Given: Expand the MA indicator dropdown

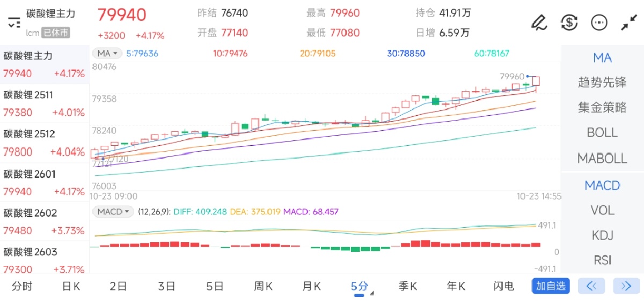Looking at the screenshot, I should click(x=107, y=53).
